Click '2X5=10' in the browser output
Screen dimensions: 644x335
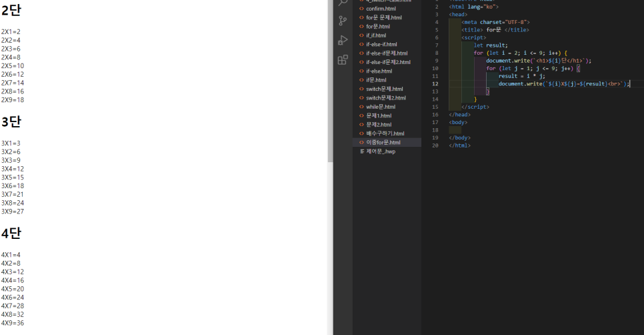12,66
